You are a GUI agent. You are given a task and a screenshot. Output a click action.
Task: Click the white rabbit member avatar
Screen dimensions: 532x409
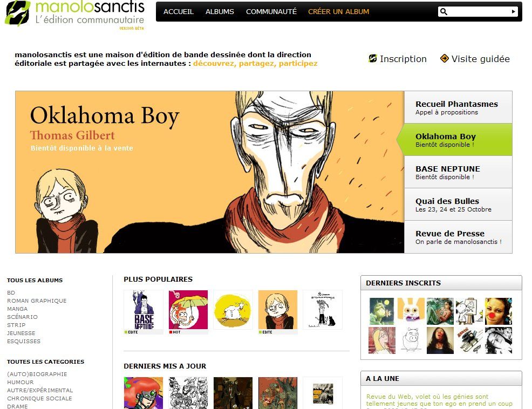(411, 311)
